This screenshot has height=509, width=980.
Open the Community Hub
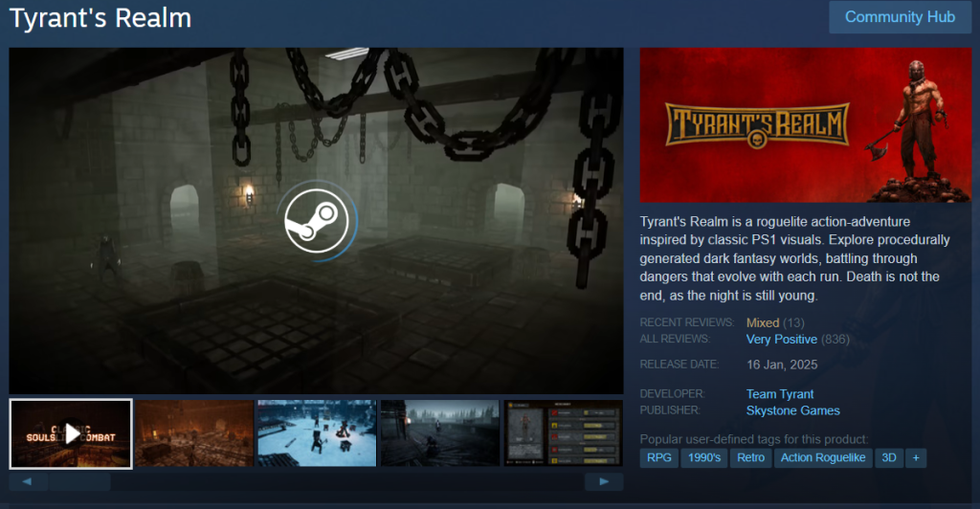coord(900,17)
